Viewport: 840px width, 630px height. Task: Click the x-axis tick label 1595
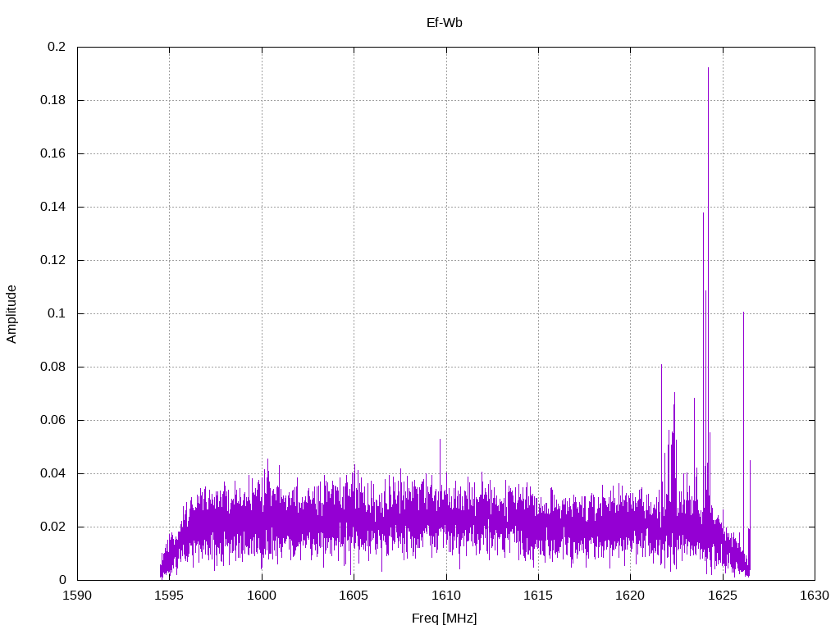[x=169, y=596]
